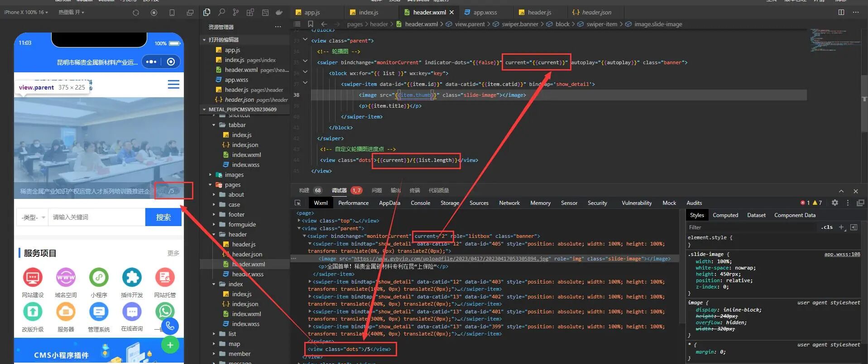The height and width of the screenshot is (364, 868).
Task: Click the 域名空间 service icon
Action: pos(66,277)
